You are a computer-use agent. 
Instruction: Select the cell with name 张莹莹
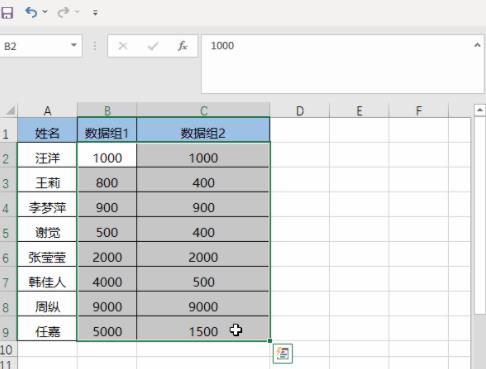[x=47, y=254]
